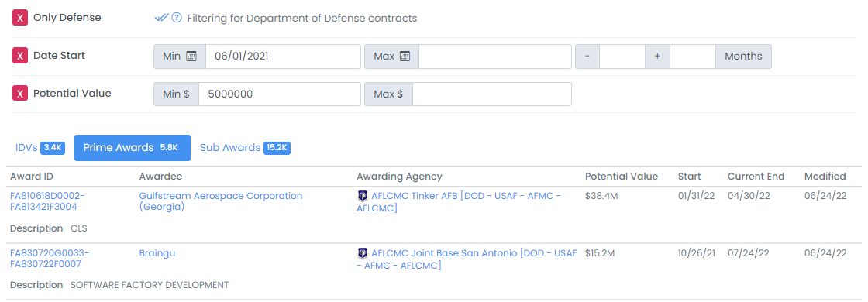Remove the Only Defense filter
This screenshot has height=302, width=868.
20,18
